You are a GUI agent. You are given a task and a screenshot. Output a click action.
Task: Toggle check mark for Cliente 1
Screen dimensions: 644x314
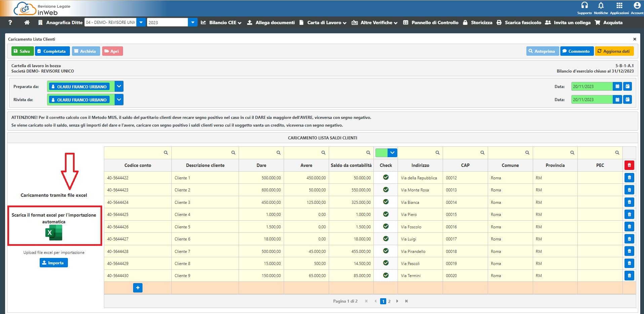[x=386, y=177]
